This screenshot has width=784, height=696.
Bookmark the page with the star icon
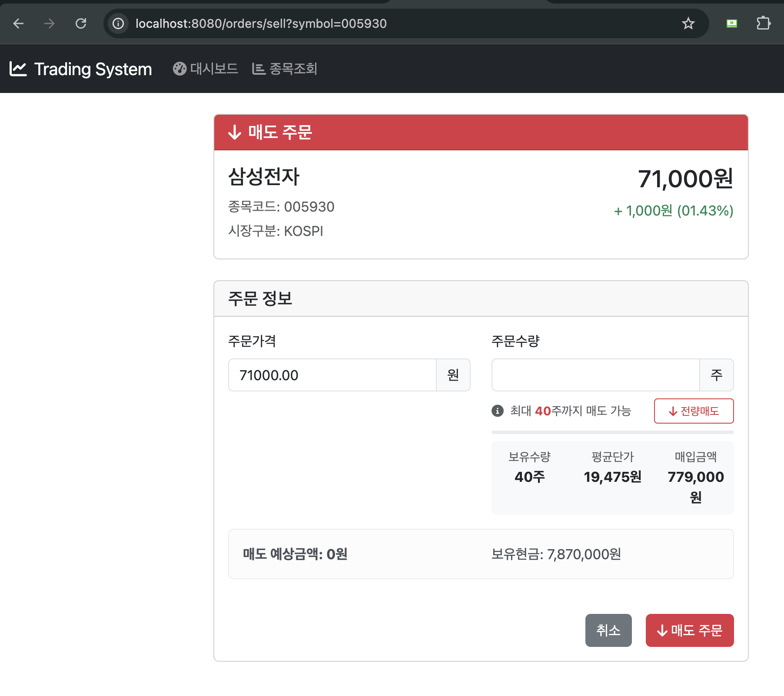click(x=688, y=24)
